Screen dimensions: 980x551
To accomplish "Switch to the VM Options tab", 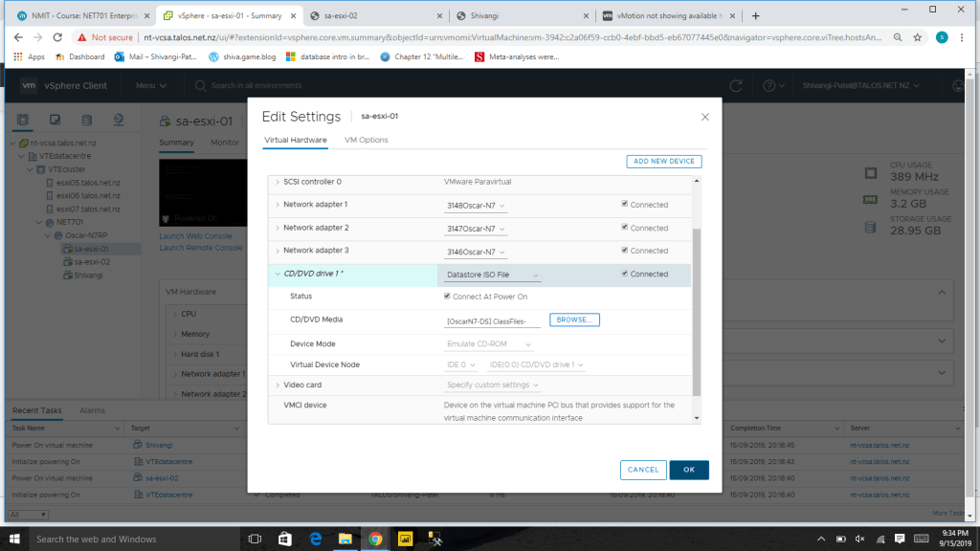I will click(366, 140).
